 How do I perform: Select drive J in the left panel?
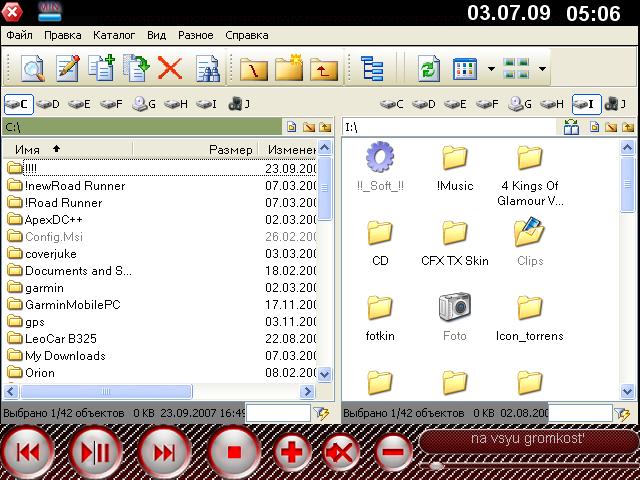click(238, 103)
